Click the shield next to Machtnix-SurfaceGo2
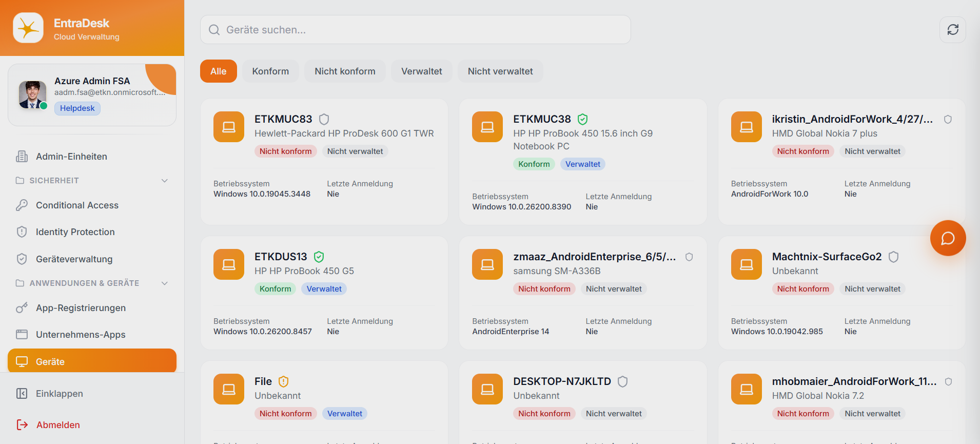The height and width of the screenshot is (444, 980). coord(893,257)
